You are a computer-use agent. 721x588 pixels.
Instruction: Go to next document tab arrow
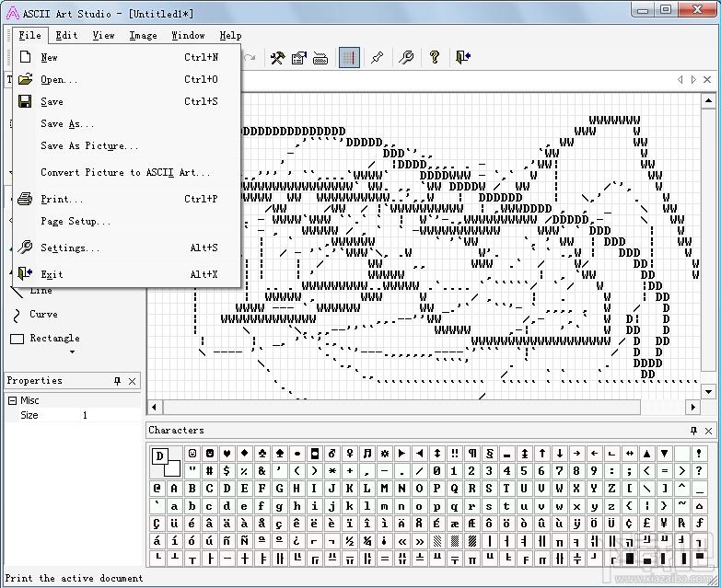coord(693,80)
